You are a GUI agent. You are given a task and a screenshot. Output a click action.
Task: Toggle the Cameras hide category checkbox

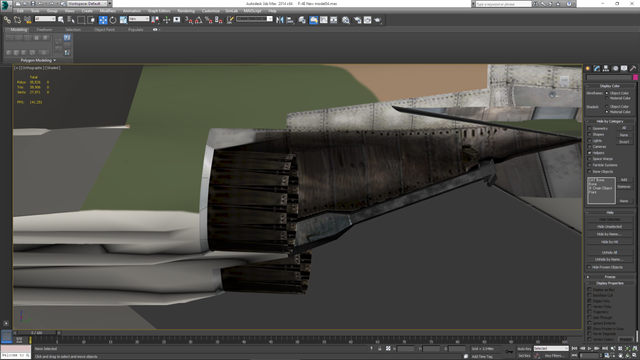click(x=589, y=147)
